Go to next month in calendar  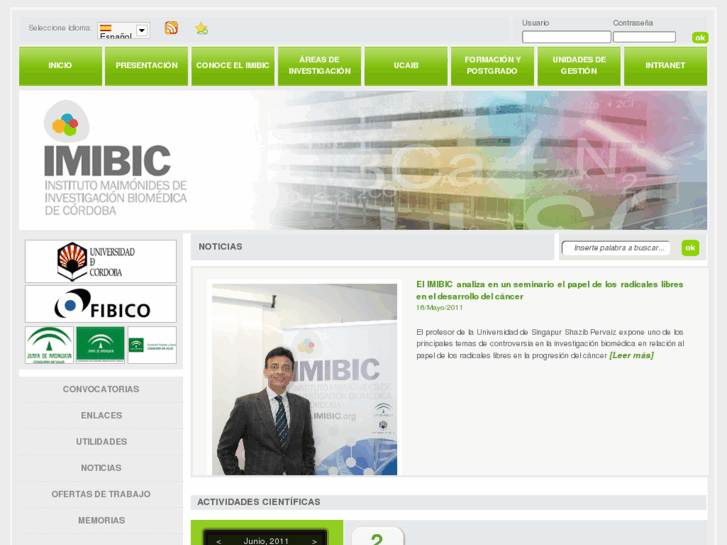tap(314, 541)
